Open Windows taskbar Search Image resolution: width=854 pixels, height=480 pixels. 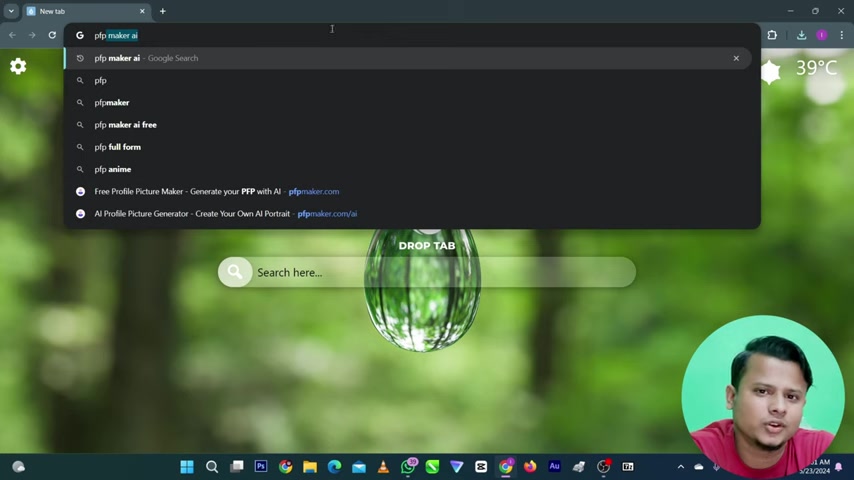point(212,467)
